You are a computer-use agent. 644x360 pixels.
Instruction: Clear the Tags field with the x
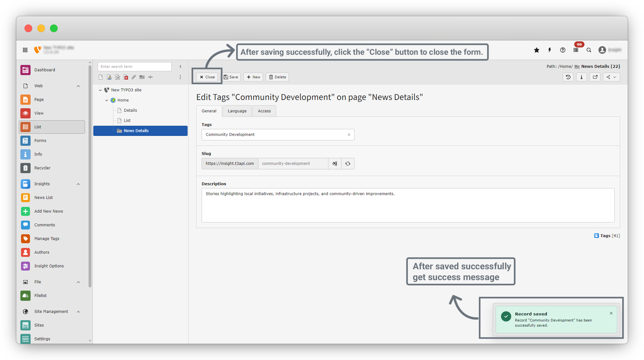(x=349, y=135)
